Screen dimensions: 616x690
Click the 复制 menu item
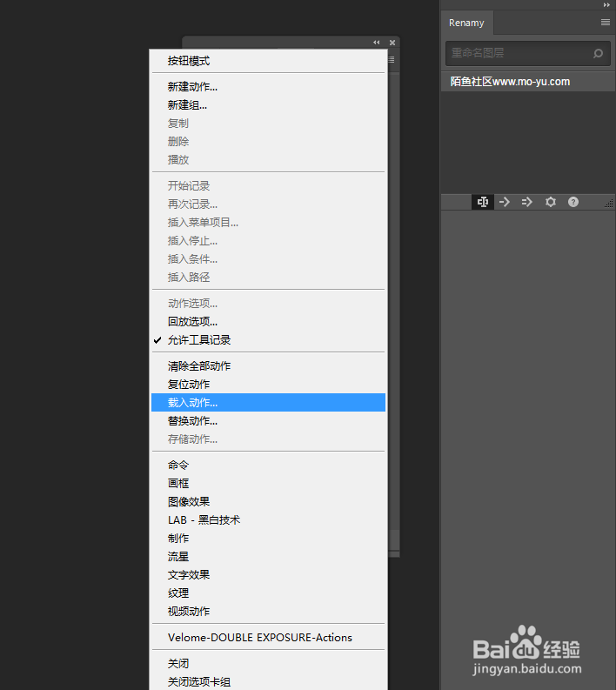[268, 124]
